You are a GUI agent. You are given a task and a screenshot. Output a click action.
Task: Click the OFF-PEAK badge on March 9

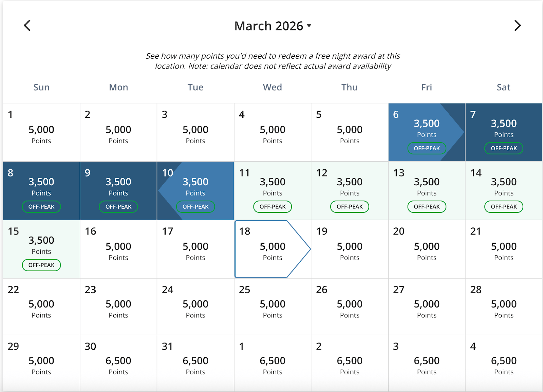click(118, 207)
